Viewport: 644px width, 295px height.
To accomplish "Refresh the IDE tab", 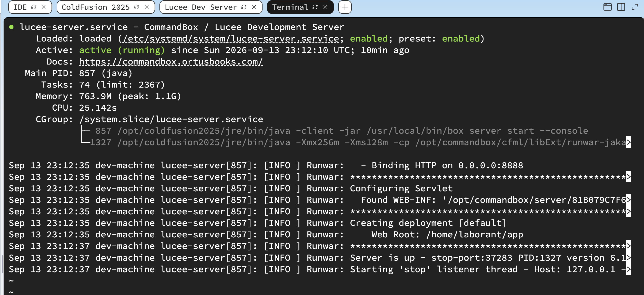I will click(34, 7).
